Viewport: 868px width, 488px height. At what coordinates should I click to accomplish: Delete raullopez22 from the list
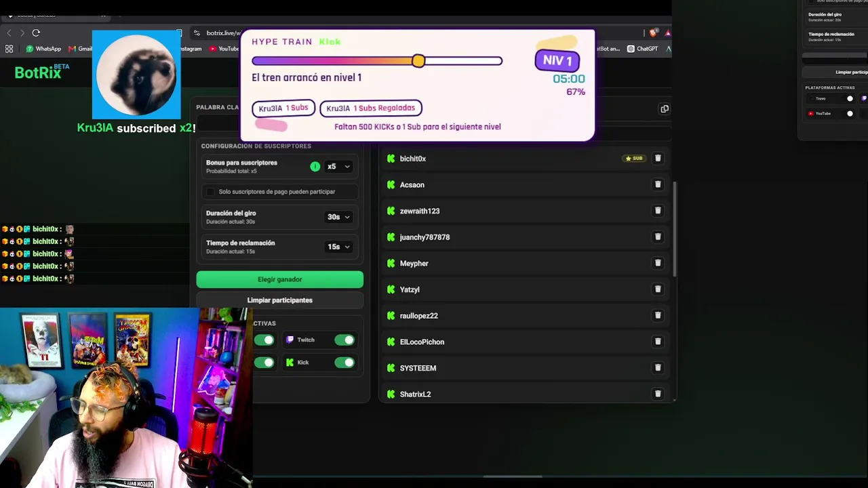(658, 316)
